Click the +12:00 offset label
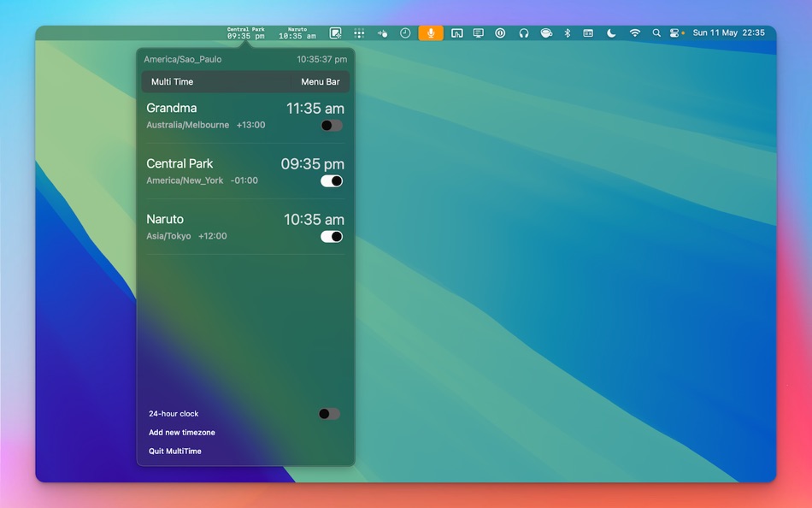This screenshot has height=508, width=812. (x=212, y=236)
